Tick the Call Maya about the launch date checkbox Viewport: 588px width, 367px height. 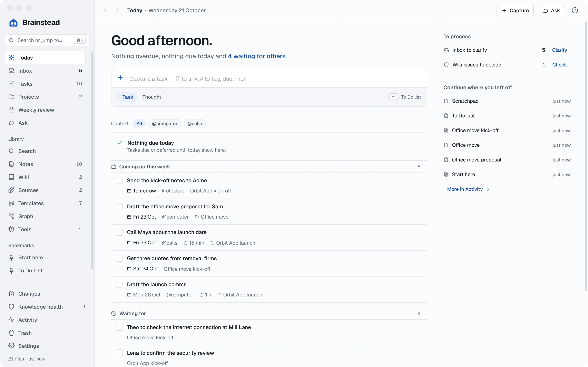[119, 232]
